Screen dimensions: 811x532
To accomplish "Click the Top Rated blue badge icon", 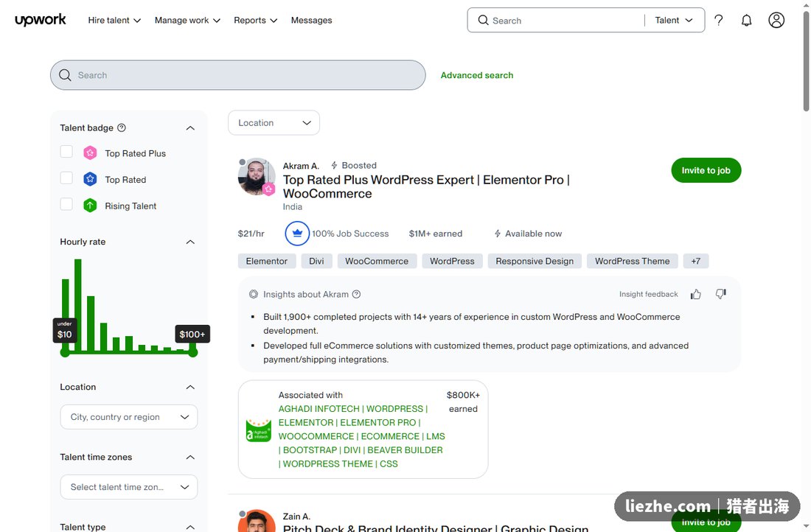I will coord(90,179).
